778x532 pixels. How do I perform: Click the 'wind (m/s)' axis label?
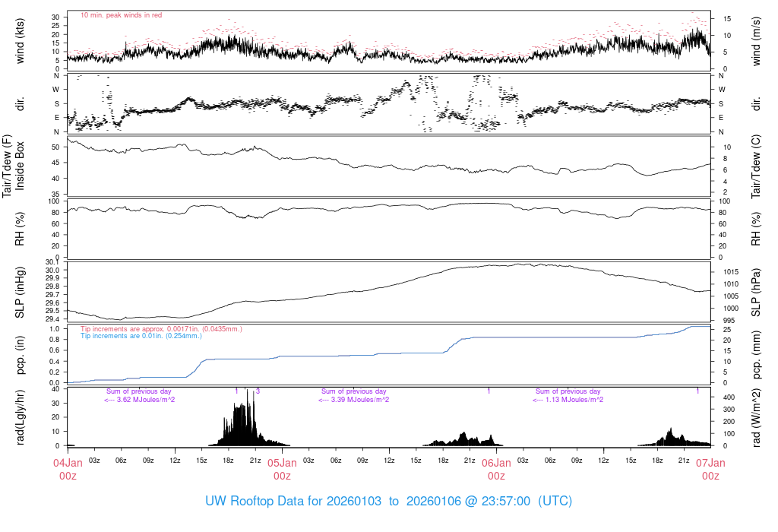[756, 41]
